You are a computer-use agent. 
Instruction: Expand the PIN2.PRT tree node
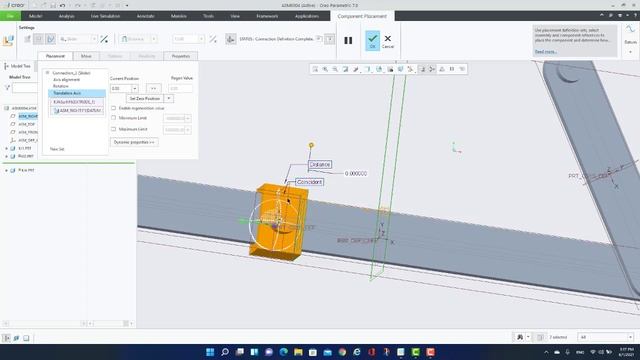pyautogui.click(x=7, y=156)
